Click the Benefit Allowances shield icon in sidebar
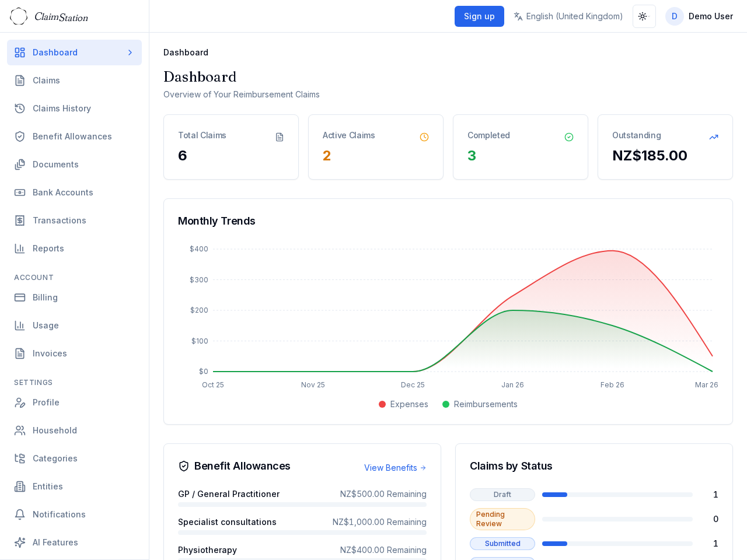This screenshot has height=560, width=747. (x=20, y=136)
